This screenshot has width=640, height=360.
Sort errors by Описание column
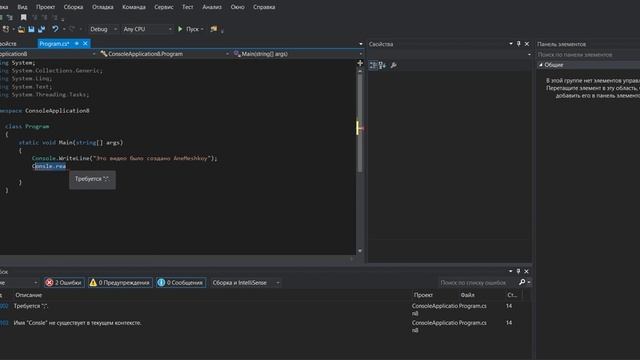click(29, 295)
